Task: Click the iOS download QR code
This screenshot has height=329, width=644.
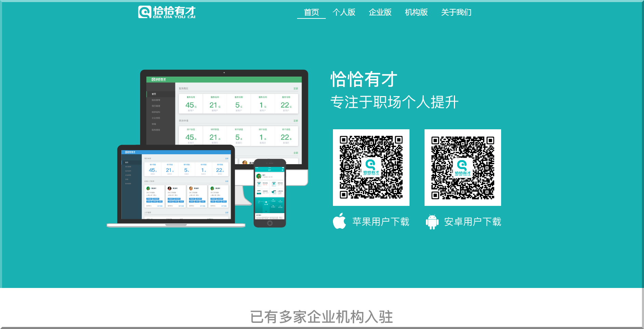Action: pos(371,168)
